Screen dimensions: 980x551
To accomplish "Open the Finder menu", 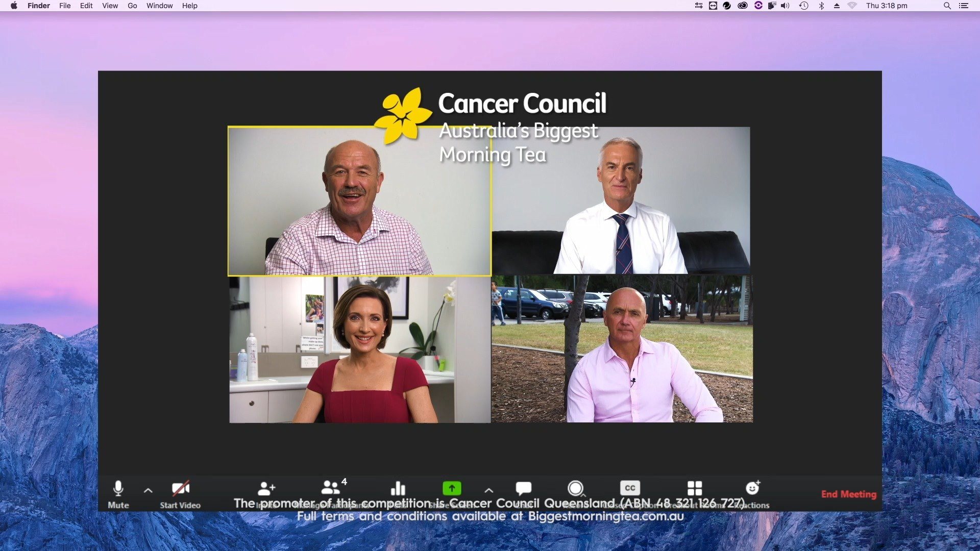I will (39, 6).
